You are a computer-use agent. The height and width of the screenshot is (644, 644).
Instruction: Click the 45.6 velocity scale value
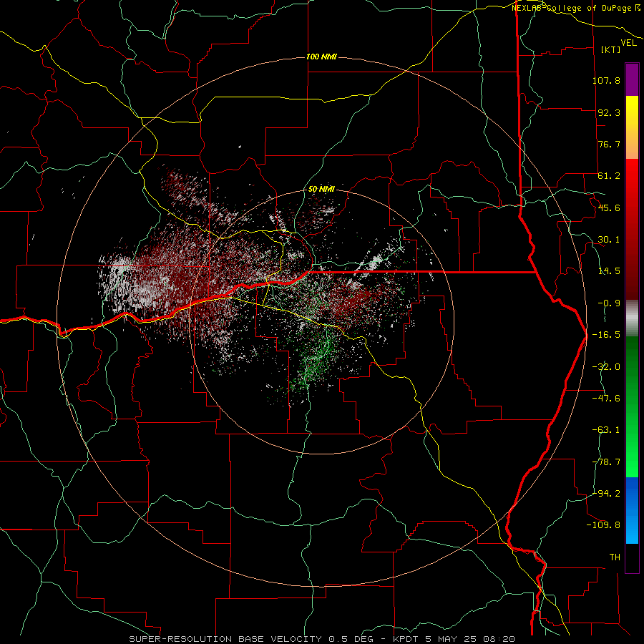coord(609,208)
